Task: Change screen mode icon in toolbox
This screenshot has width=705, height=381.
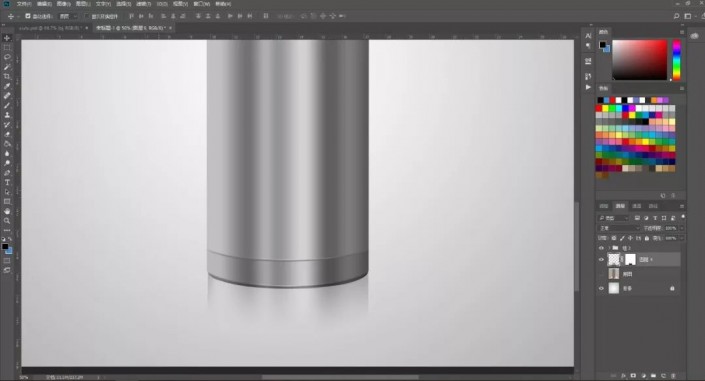Action: (x=7, y=270)
